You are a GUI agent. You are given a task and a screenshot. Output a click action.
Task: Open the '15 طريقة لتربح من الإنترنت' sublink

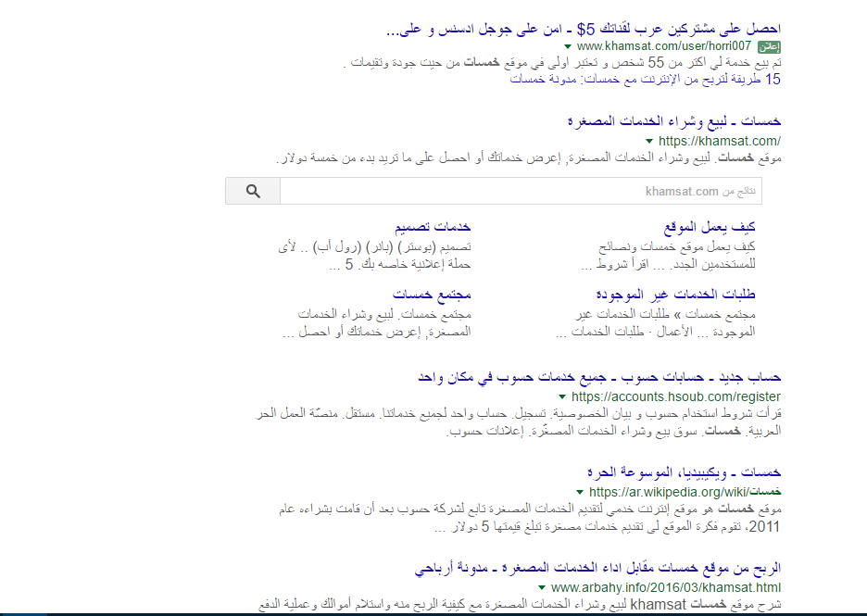(x=645, y=79)
